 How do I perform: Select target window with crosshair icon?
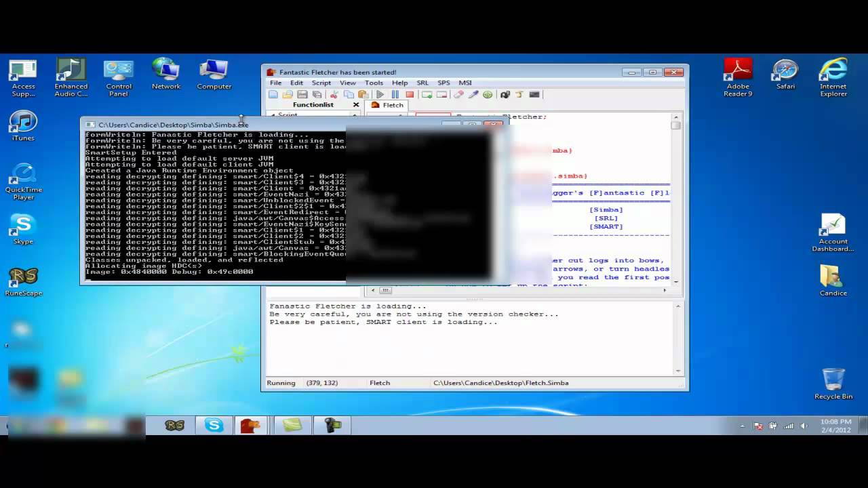[488, 95]
